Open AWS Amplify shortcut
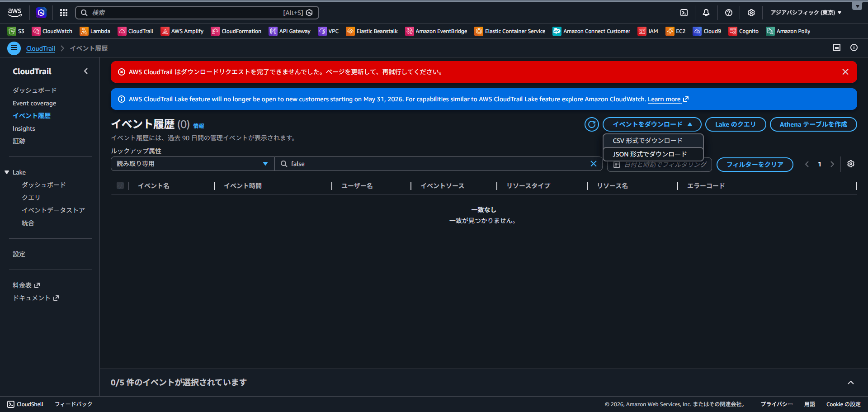The height and width of the screenshot is (412, 868). click(182, 31)
